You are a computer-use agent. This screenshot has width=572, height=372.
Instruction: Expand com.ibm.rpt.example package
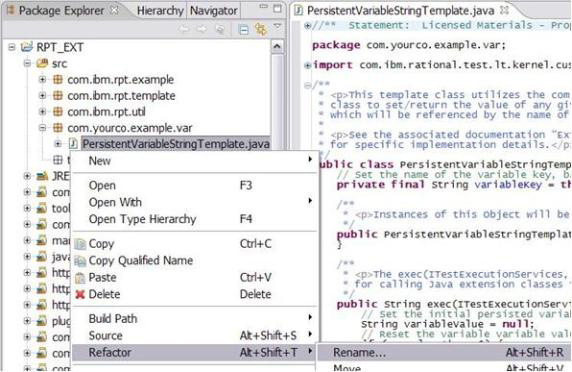42,79
